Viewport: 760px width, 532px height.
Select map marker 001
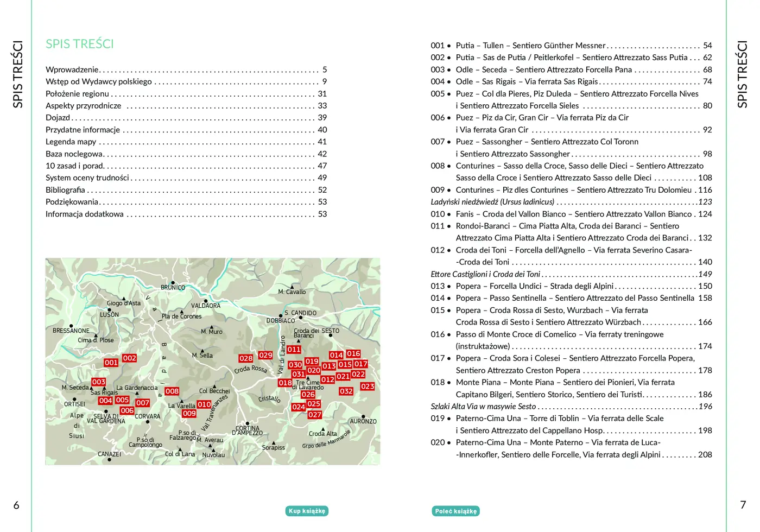coord(111,363)
